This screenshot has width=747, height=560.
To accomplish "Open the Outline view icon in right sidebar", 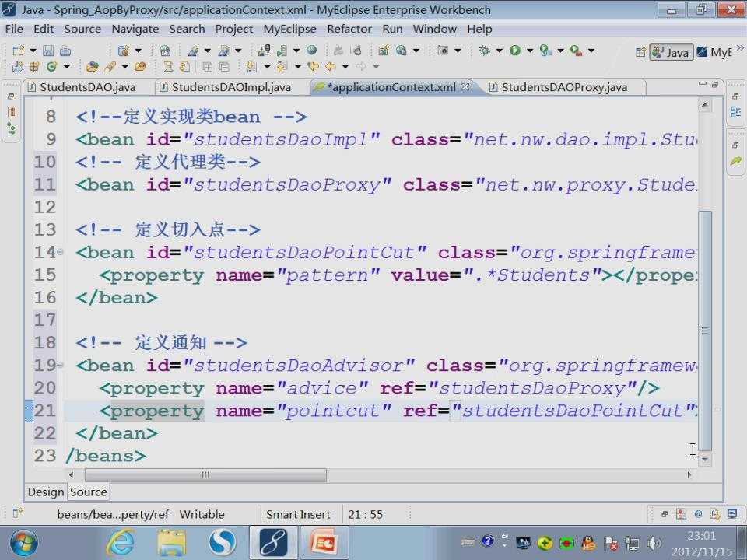I will click(735, 112).
